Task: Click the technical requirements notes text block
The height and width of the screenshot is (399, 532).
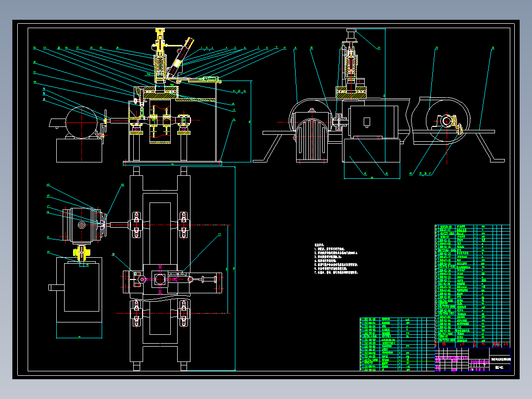Action: [x=336, y=259]
